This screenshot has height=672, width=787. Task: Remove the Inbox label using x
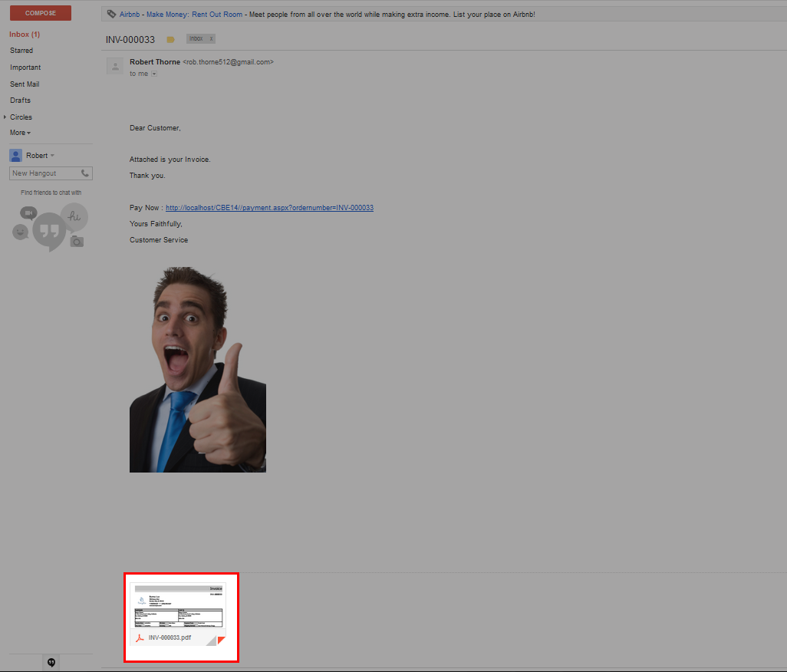click(x=212, y=38)
